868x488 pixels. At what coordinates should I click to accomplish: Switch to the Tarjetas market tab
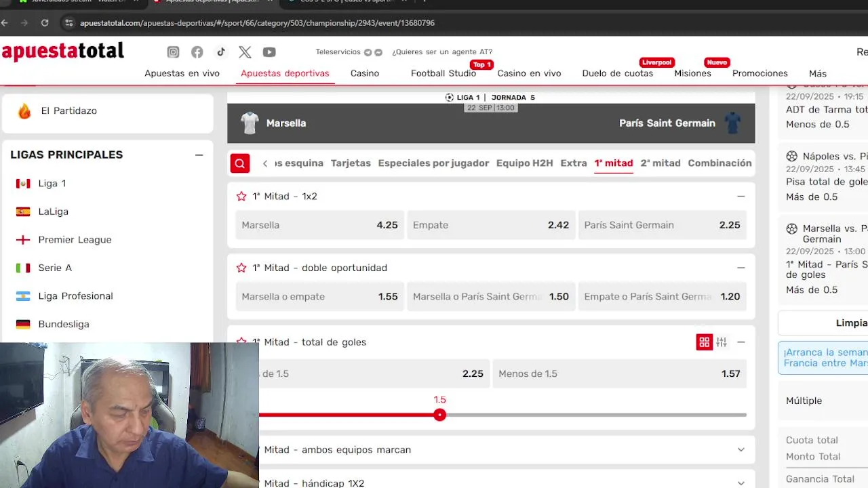(351, 163)
